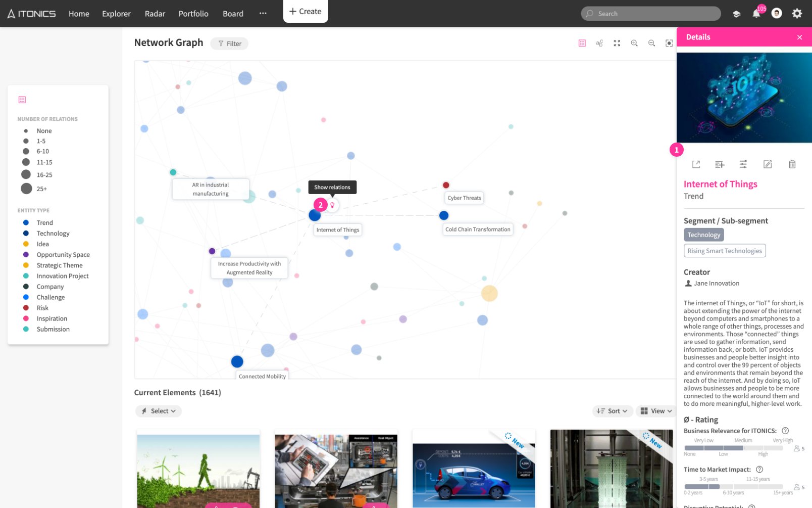Go to the Radar menu item
The image size is (812, 508).
(155, 14)
